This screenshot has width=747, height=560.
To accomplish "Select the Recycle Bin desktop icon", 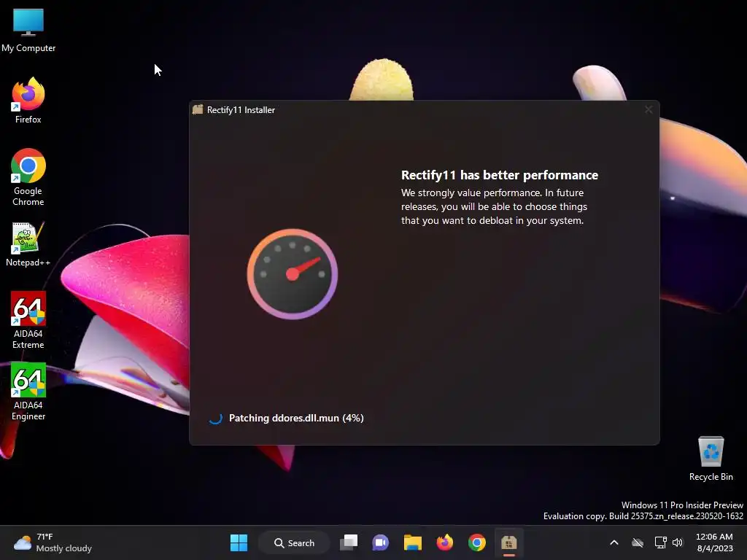I will [711, 458].
